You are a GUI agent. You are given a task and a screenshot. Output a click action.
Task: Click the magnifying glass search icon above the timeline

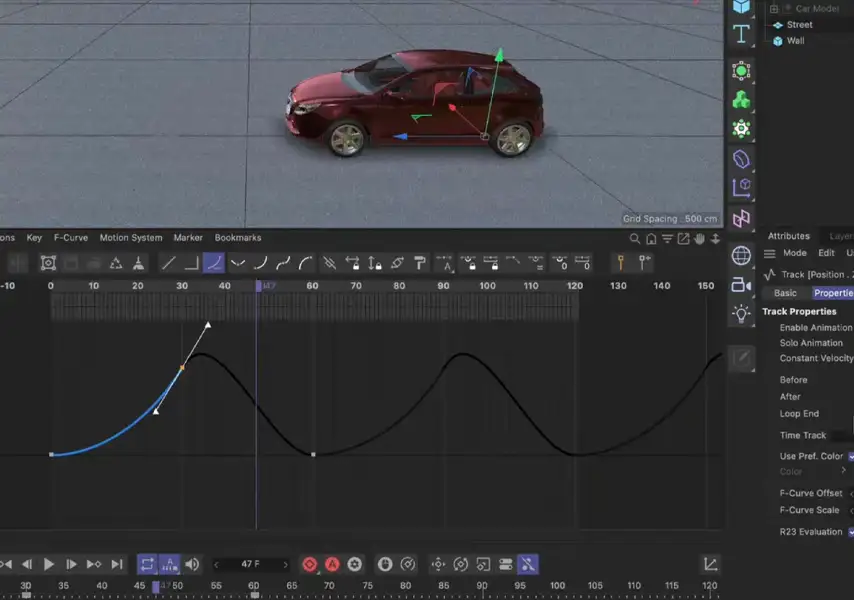(636, 240)
